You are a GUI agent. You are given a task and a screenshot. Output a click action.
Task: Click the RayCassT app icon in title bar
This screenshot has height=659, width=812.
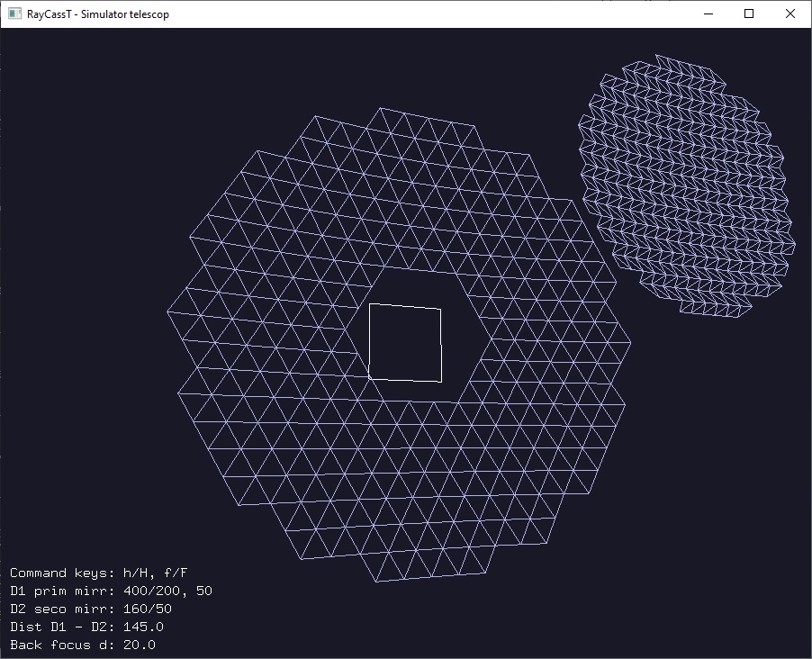coord(15,14)
